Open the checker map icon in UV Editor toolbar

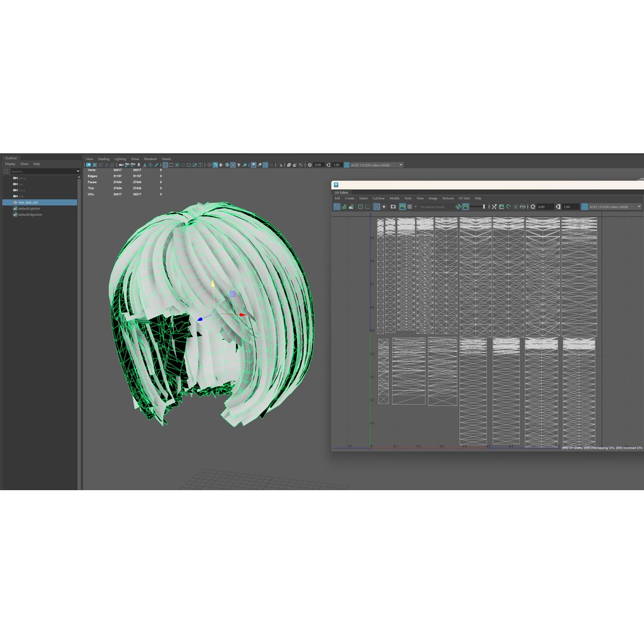click(x=408, y=206)
